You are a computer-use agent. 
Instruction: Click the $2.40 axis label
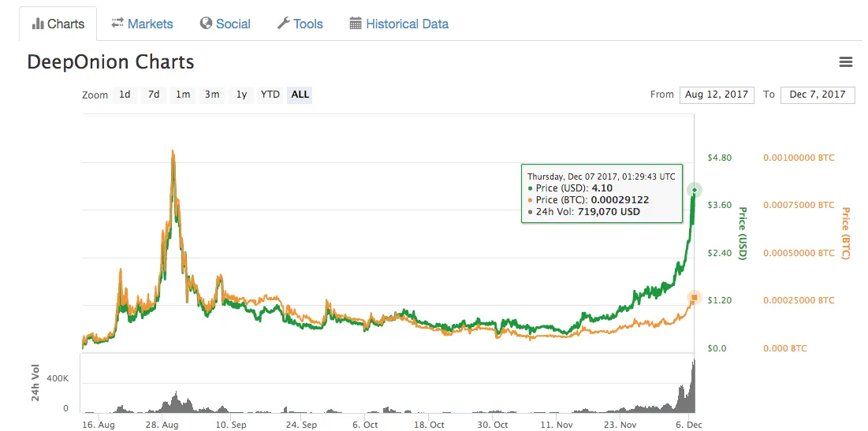coord(720,253)
